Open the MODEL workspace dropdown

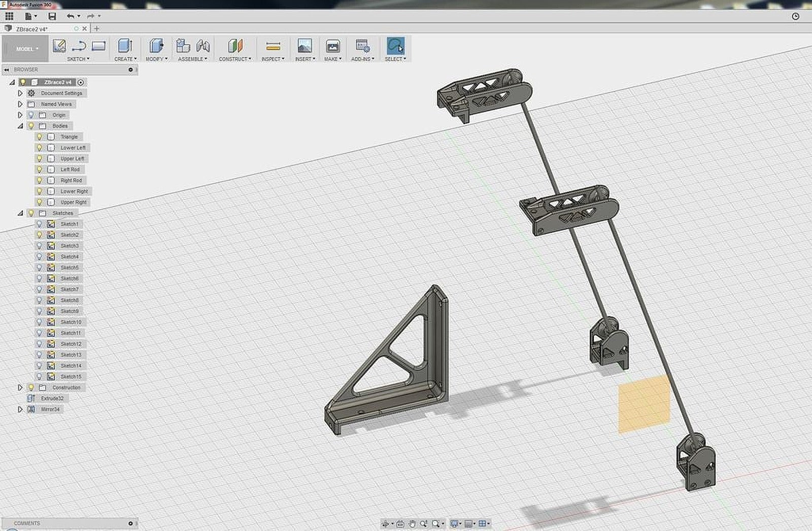coord(28,49)
